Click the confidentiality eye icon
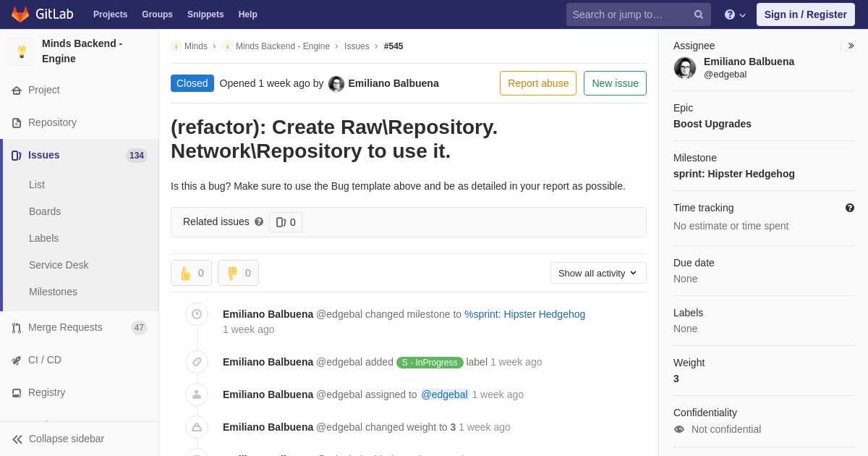The image size is (868, 456). [x=679, y=429]
